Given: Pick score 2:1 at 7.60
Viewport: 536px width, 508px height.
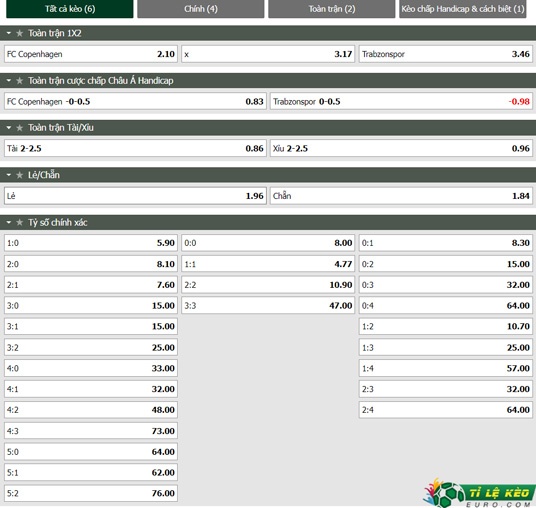Looking at the screenshot, I should 91,285.
